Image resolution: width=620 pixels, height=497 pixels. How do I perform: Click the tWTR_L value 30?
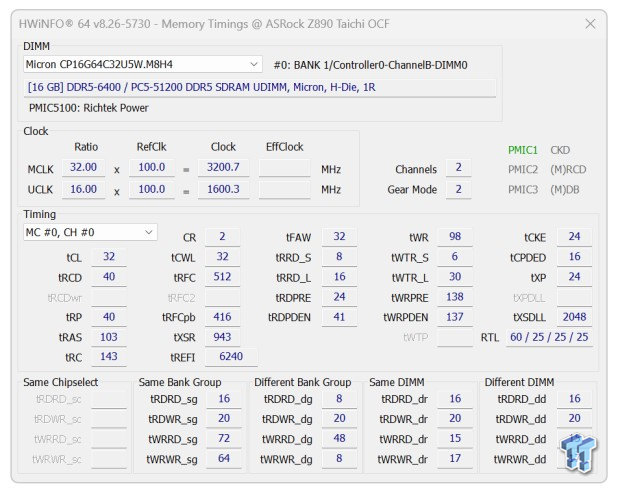click(x=455, y=277)
